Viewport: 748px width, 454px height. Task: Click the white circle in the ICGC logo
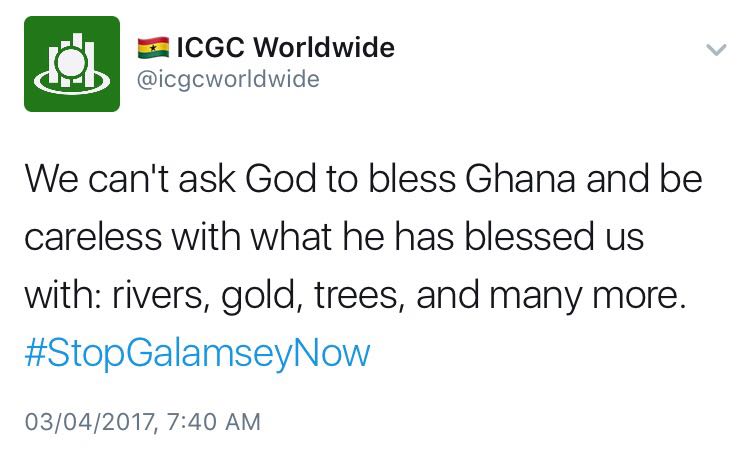pyautogui.click(x=72, y=61)
